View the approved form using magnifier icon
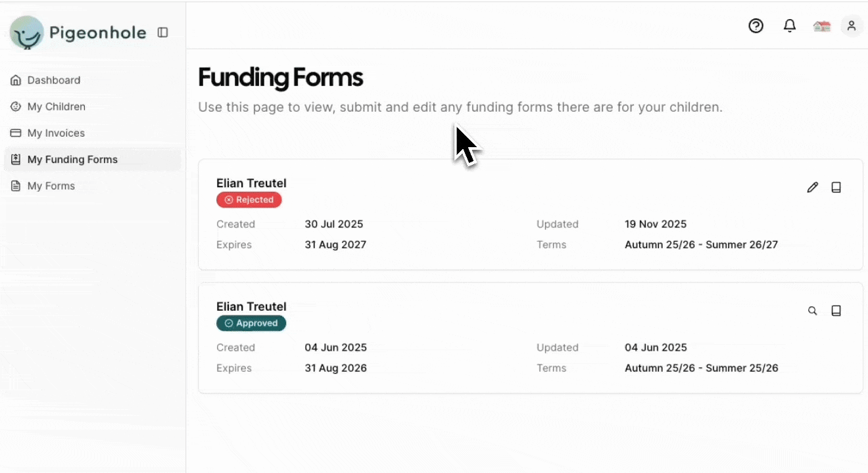 (813, 311)
